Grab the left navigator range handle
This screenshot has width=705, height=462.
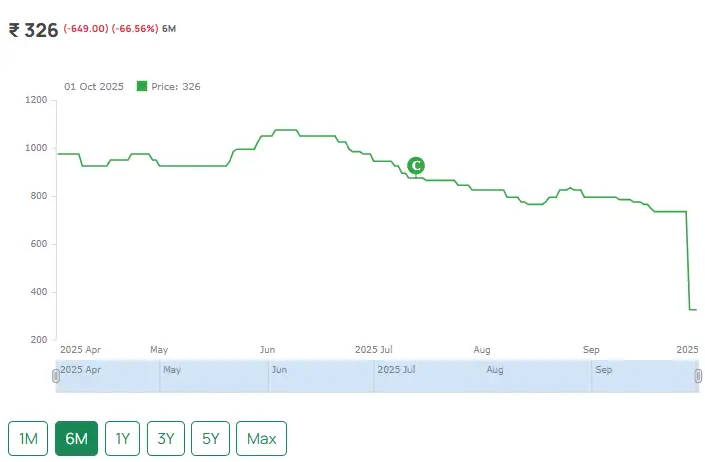[x=56, y=375]
